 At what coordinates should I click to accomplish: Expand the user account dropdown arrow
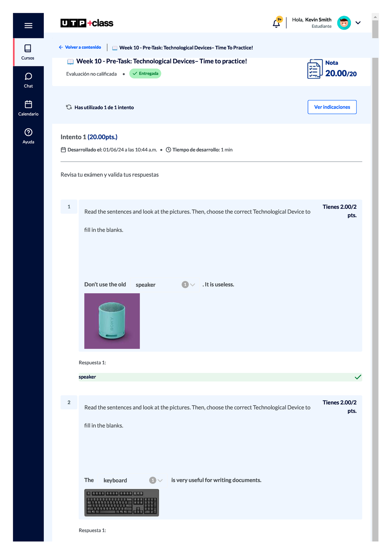click(358, 23)
